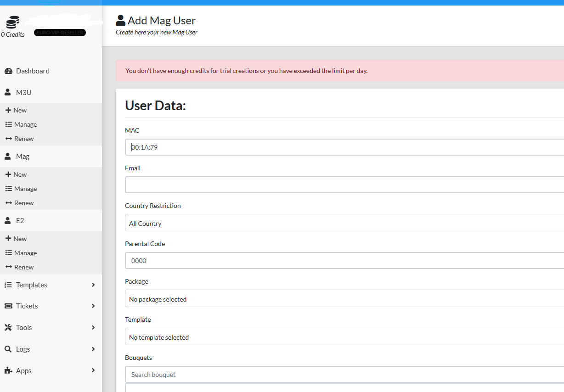
Task: Click the Mag user icon
Action: point(8,157)
